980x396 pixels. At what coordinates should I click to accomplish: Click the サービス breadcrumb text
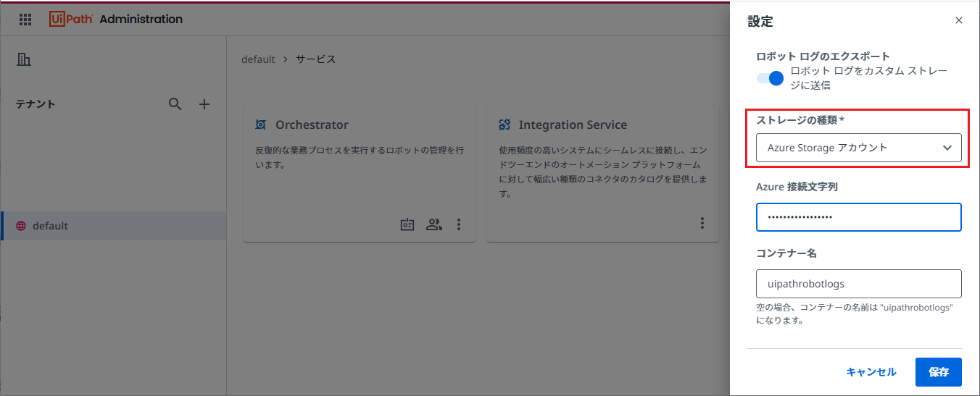pos(315,59)
